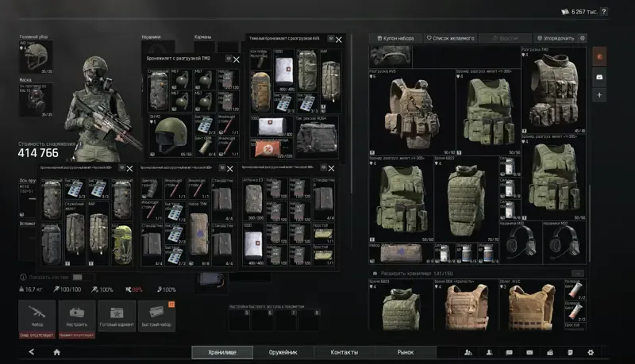
Task: Select the top-left M67 grenade in TM2 panel
Action: point(182,79)
